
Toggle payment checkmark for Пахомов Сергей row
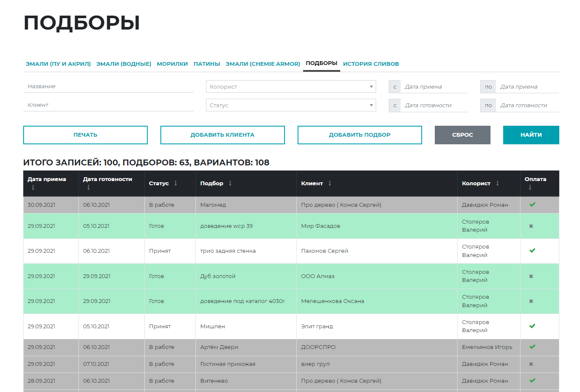coord(532,251)
